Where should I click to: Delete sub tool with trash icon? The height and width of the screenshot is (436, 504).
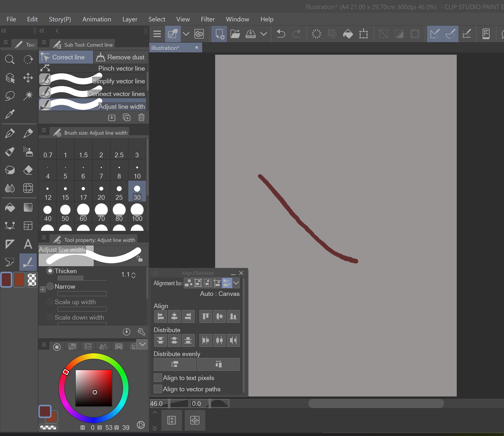[x=141, y=117]
